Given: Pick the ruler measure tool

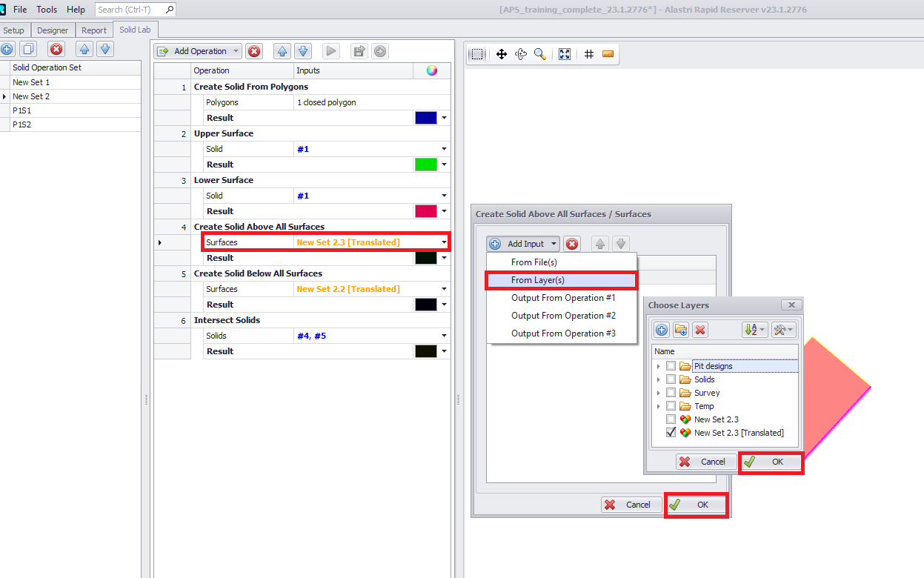Looking at the screenshot, I should (x=608, y=54).
